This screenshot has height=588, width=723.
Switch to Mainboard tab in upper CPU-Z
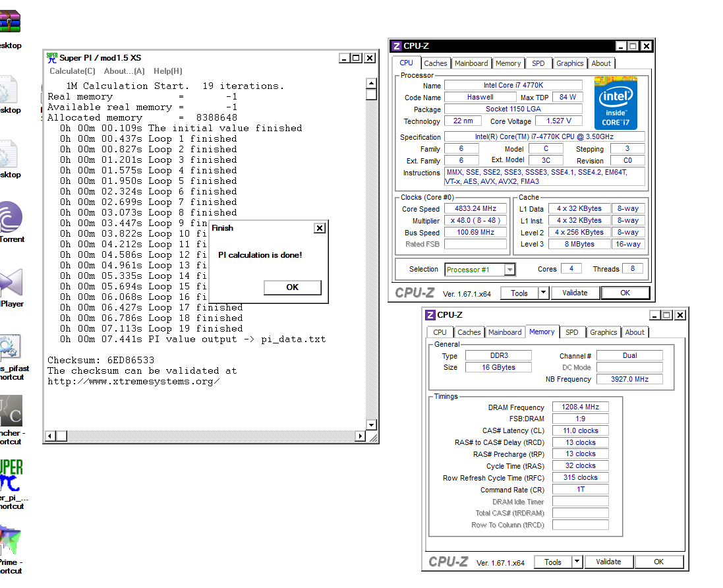[471, 63]
